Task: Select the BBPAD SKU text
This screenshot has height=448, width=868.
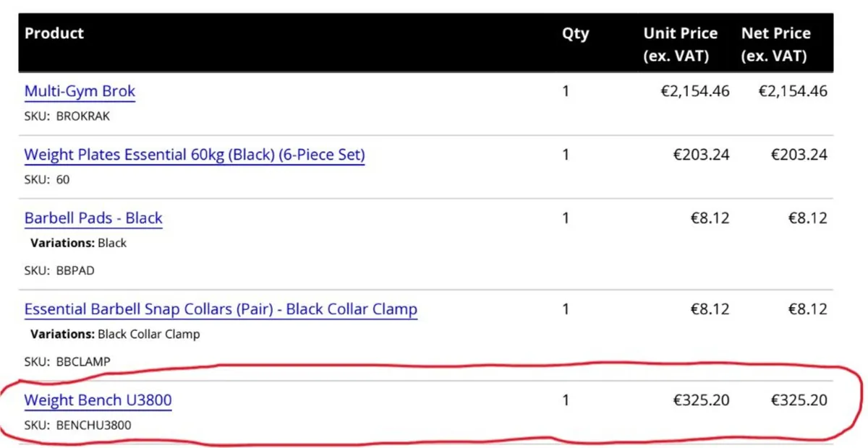Action: pos(75,270)
